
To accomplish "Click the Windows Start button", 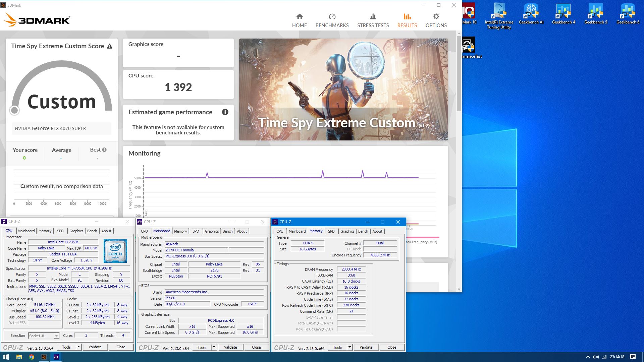I will [6, 357].
